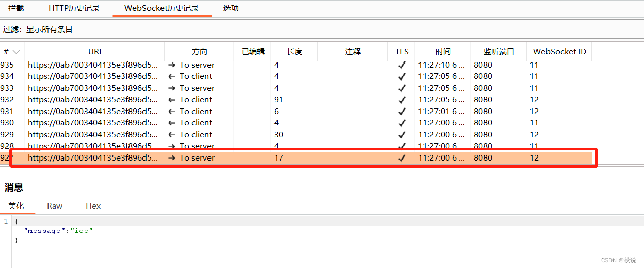Open the HTTP历史记录 tab

(x=74, y=8)
